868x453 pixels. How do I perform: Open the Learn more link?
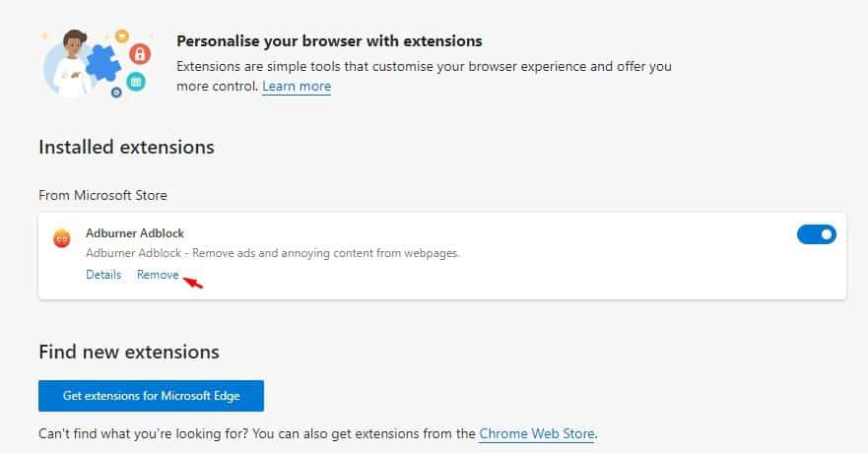click(297, 87)
